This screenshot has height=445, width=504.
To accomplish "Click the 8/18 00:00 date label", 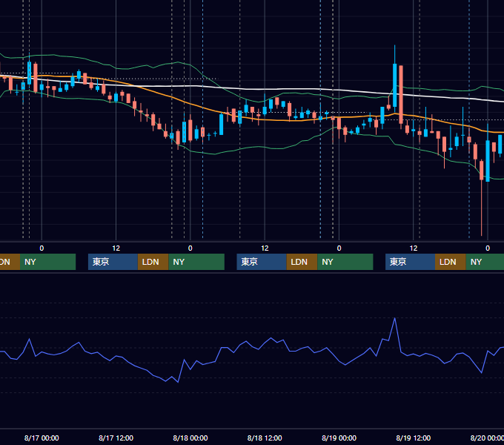I will (x=190, y=438).
